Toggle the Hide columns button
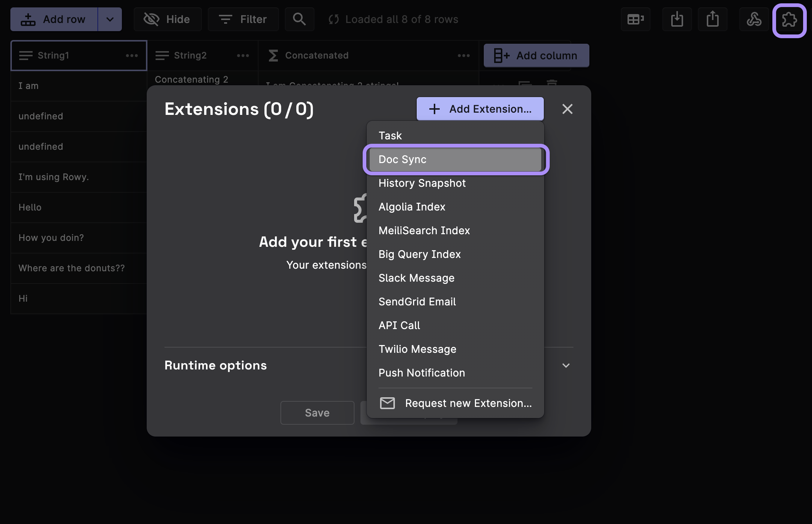Screen dimensions: 812x524 coord(167,19)
